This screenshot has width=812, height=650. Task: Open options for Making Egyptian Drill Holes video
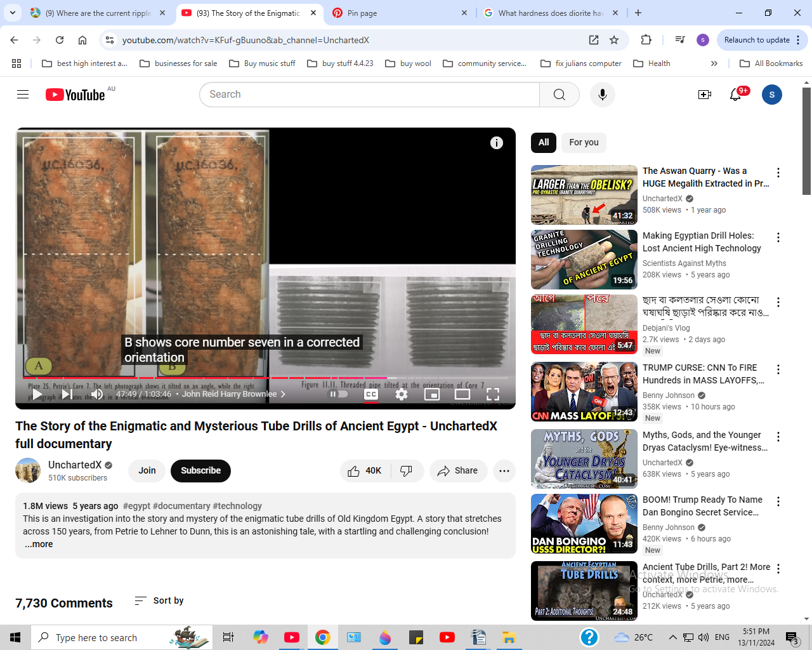[x=778, y=237]
